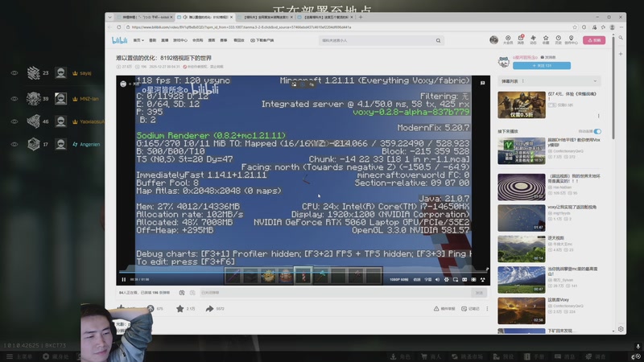Click the search magnifier in bilibili search box
The height and width of the screenshot is (362, 644).
click(438, 41)
